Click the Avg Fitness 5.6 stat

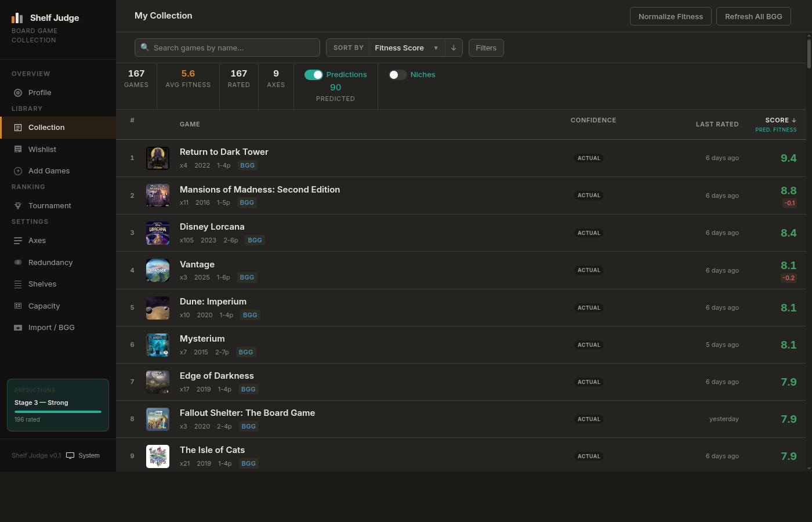point(188,79)
